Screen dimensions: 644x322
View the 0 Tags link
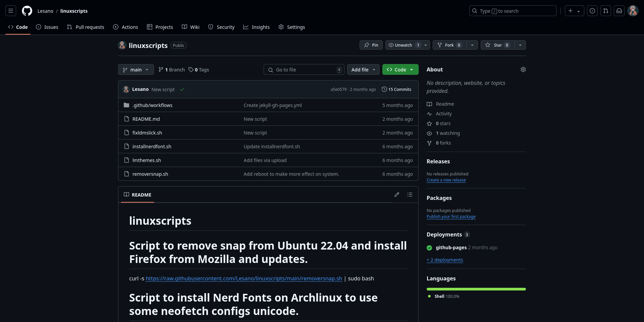tap(199, 69)
